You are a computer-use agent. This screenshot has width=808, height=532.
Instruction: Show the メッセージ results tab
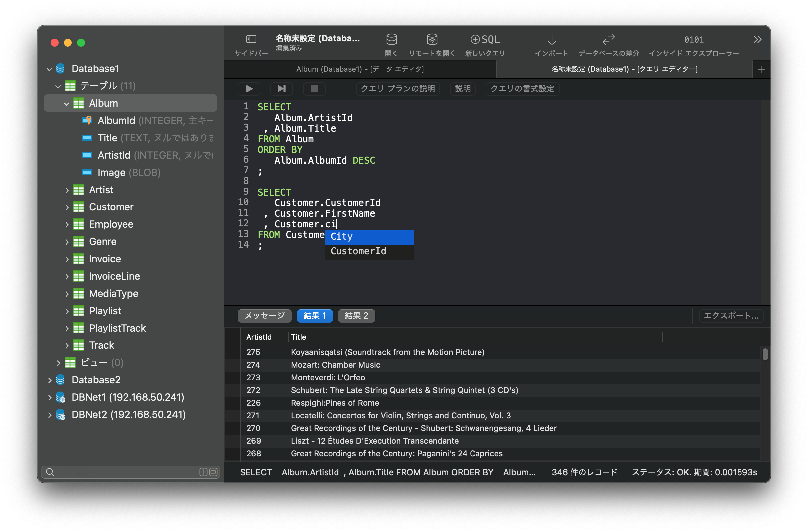(x=264, y=316)
